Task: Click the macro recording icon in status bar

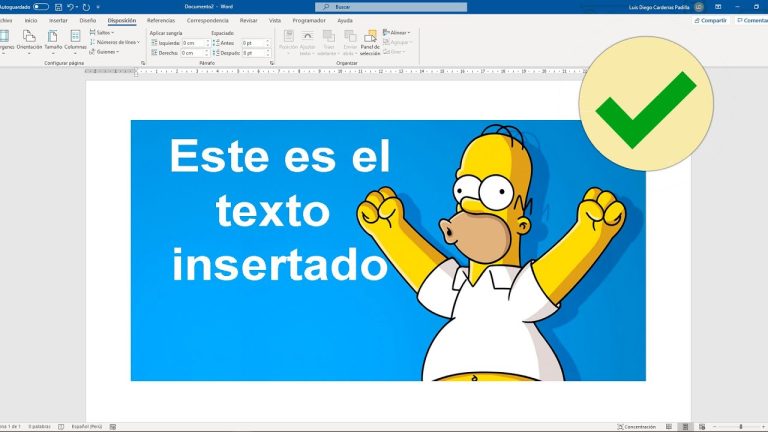Action: [113, 427]
